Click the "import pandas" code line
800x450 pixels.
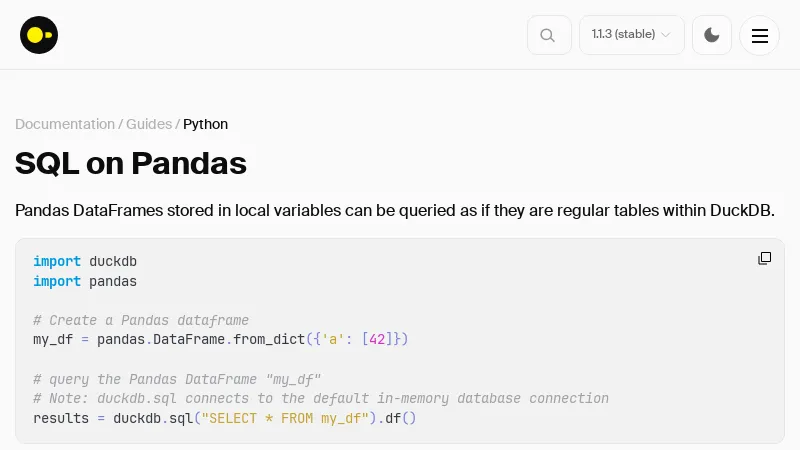85,281
